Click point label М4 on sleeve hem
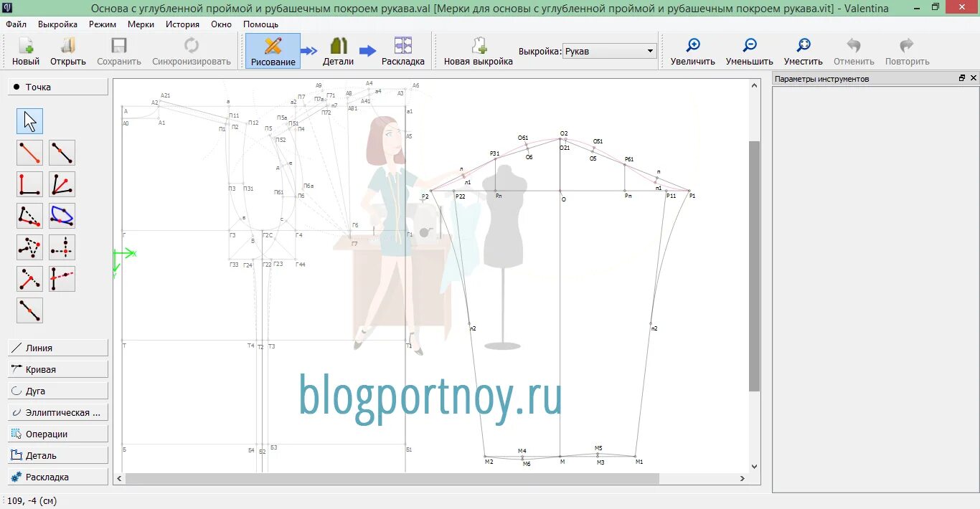This screenshot has width=980, height=509. pos(522,451)
